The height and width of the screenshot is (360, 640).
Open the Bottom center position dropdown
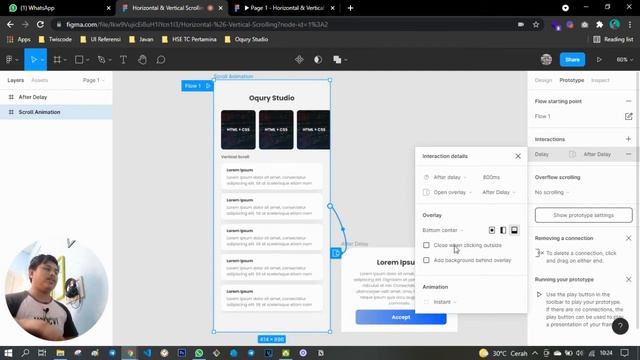click(443, 230)
